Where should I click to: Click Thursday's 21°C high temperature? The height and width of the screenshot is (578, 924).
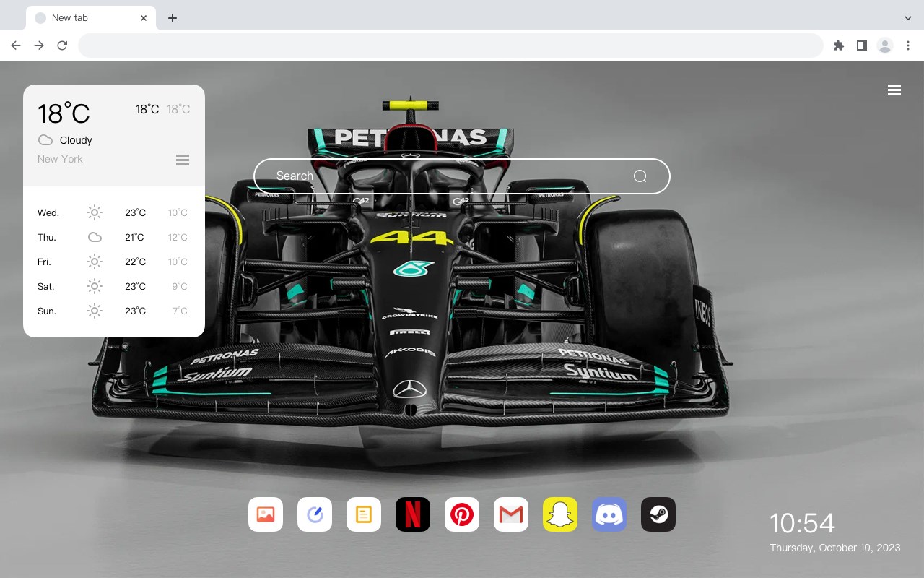134,237
